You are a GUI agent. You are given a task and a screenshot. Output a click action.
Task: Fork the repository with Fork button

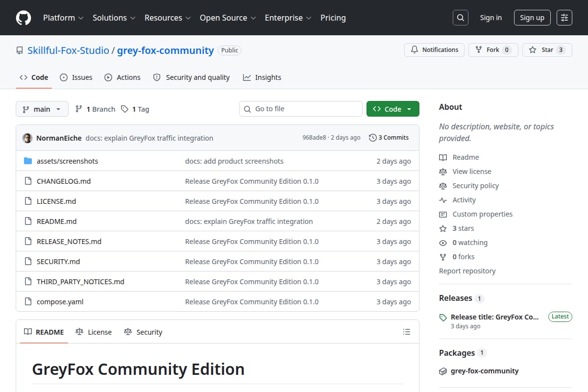pyautogui.click(x=493, y=50)
